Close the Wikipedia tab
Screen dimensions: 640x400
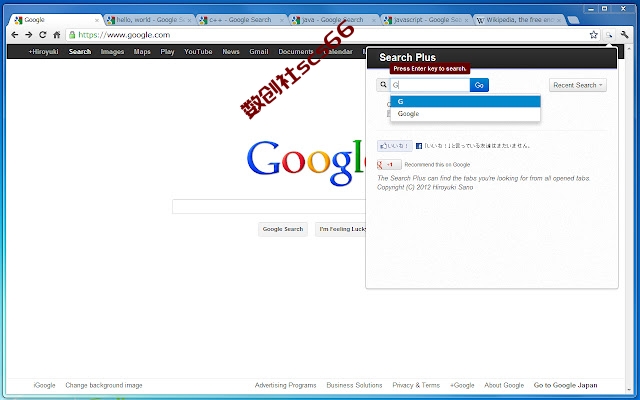coord(559,20)
